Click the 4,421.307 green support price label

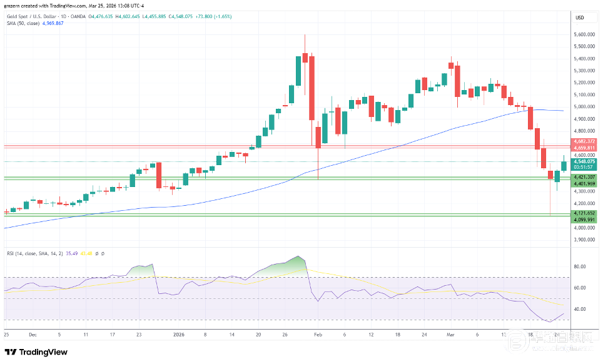pyautogui.click(x=584, y=178)
